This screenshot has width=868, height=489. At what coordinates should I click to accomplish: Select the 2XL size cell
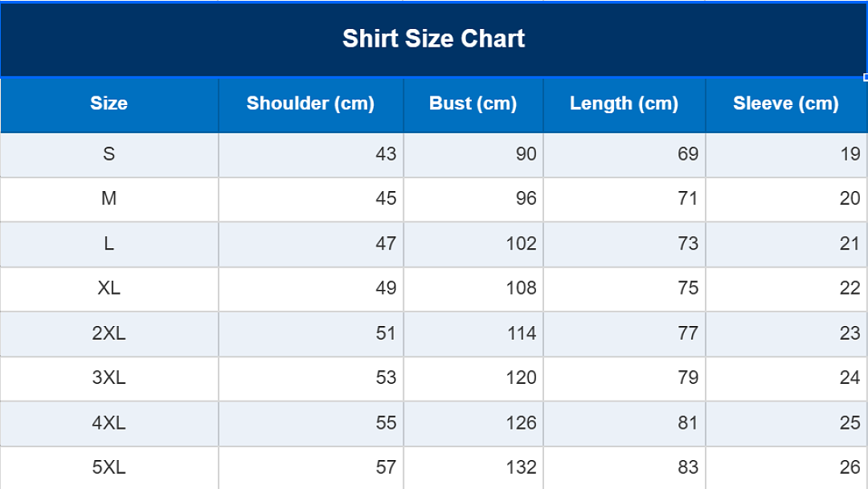tap(109, 333)
